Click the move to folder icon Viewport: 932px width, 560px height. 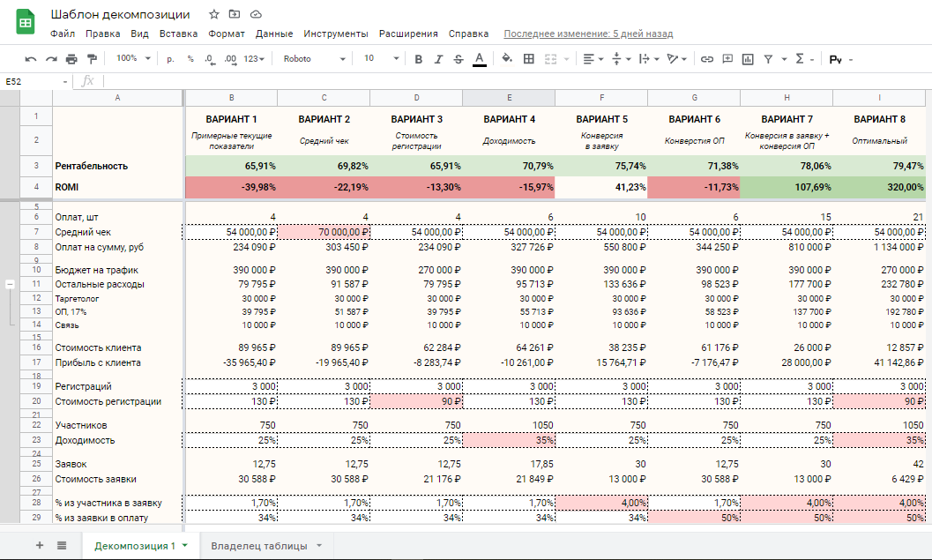tap(235, 14)
